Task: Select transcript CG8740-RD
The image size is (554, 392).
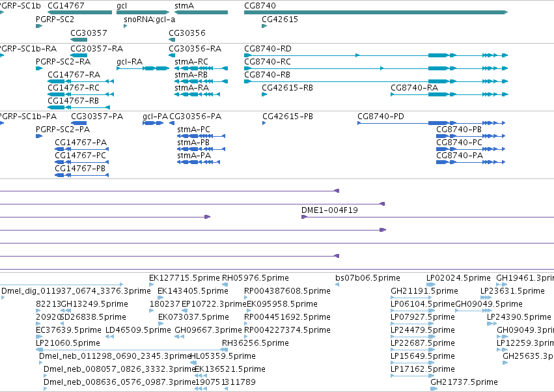Action: point(376,55)
